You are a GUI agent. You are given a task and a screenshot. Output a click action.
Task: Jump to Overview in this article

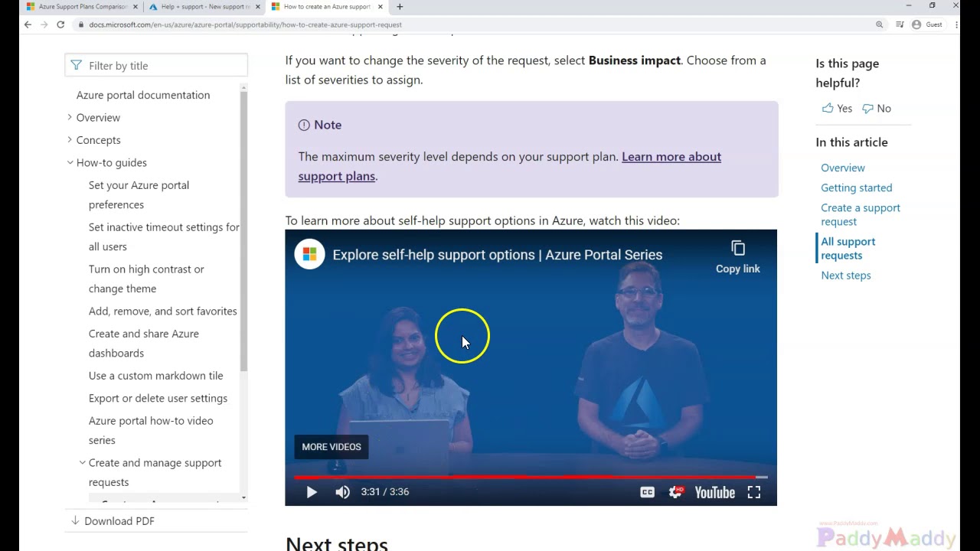point(843,168)
